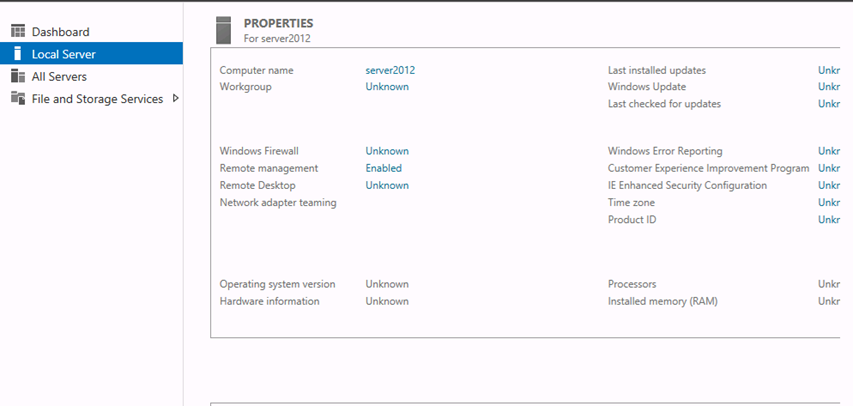This screenshot has width=853, height=406.
Task: Click the Last installed updates value link
Action: tap(829, 70)
